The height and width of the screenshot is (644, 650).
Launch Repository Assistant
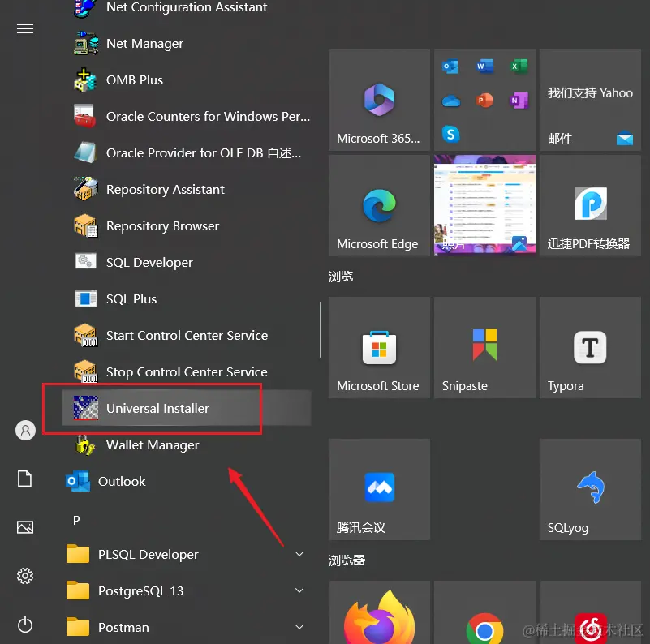187,189
